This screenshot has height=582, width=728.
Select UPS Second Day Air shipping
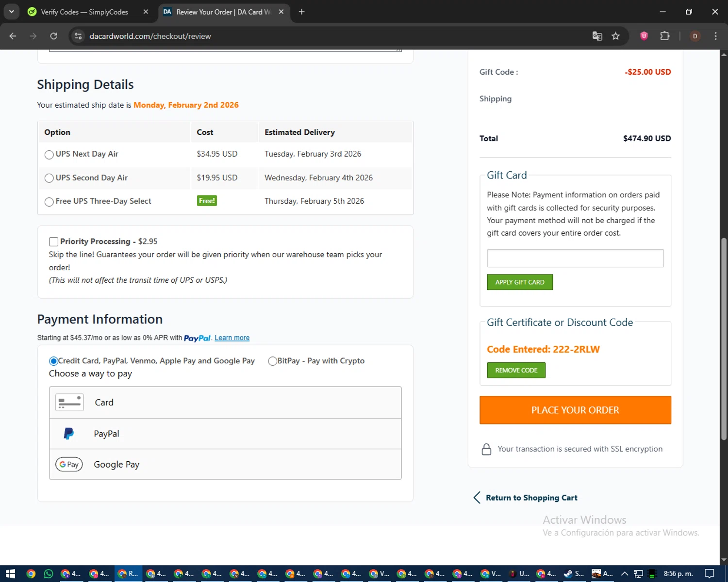49,178
